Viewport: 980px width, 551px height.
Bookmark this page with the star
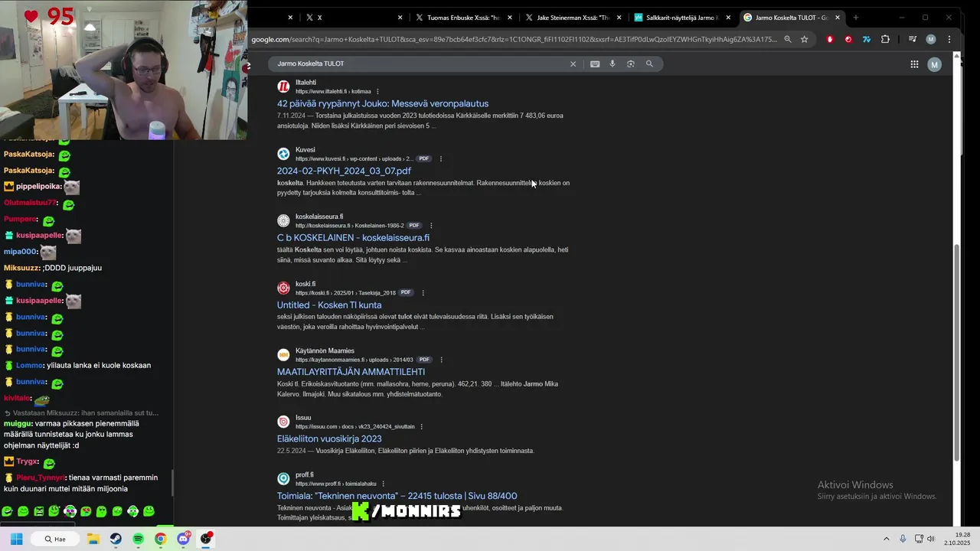pyautogui.click(x=804, y=39)
